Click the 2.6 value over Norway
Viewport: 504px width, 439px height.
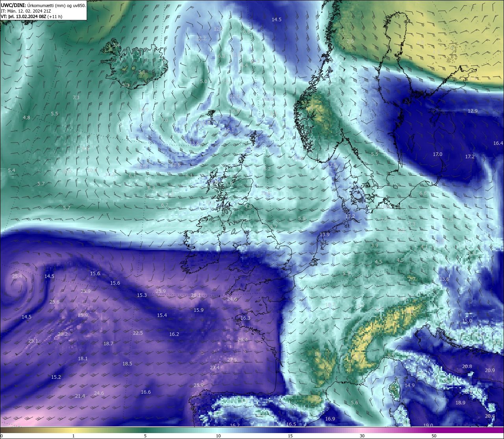[x=350, y=41]
